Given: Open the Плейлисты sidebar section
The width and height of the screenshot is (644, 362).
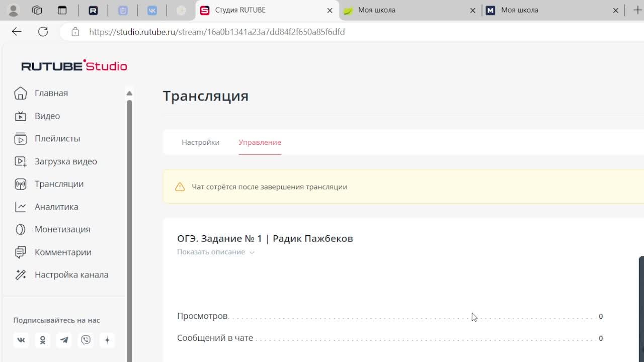Looking at the screenshot, I should 57,139.
